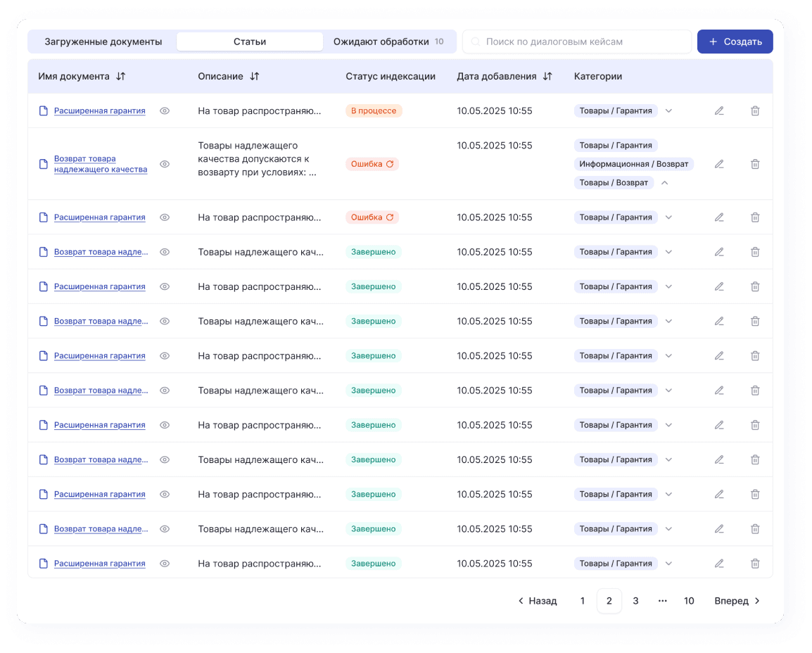Viewport: 812px width, 653px height.
Task: Go back with the Назад pagination button
Action: (x=538, y=601)
